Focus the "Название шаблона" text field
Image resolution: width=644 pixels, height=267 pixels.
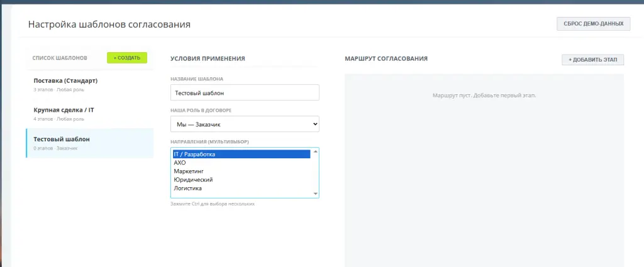(245, 92)
